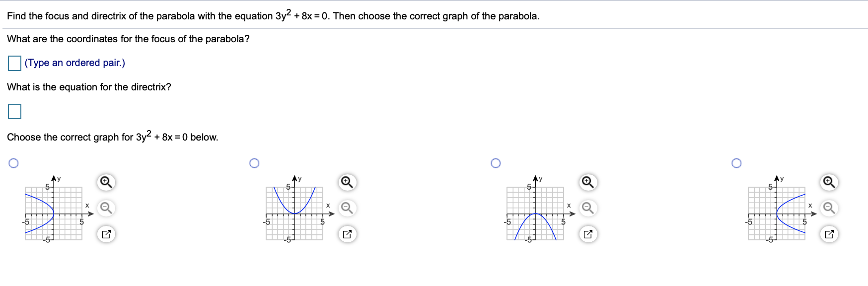Select the downward-opening parabola answer choice
The width and height of the screenshot is (868, 286).
point(495,163)
